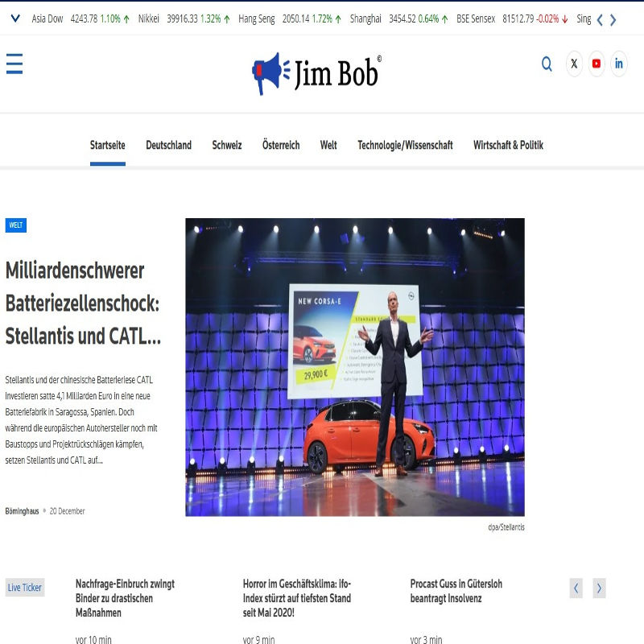This screenshot has width=644, height=644.
Task: Open the ifo-Index Geschäftsklima article
Action: point(296,598)
